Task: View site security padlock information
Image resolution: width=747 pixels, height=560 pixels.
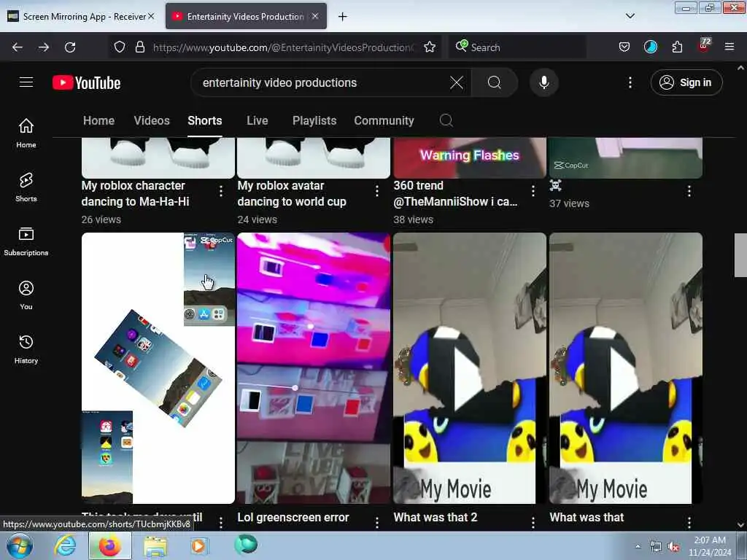Action: pos(139,47)
